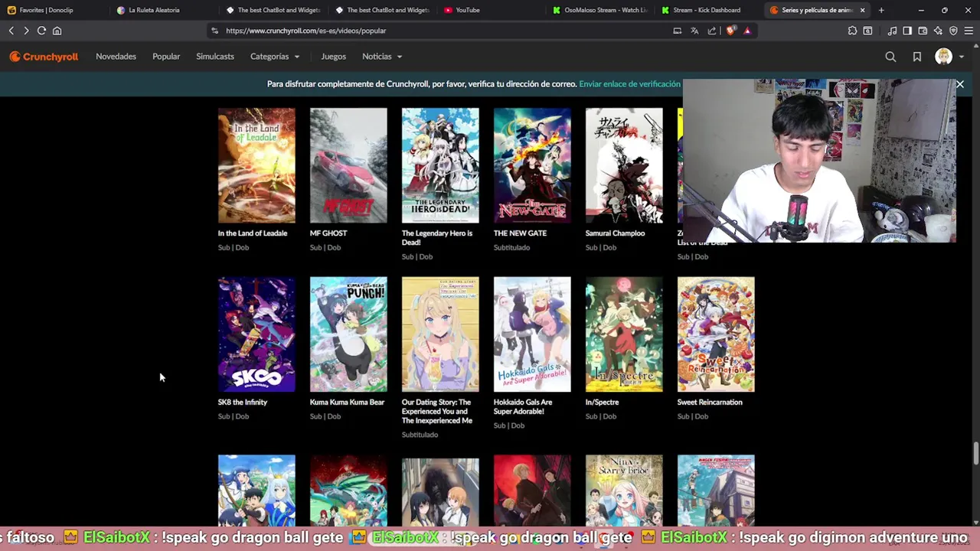
Task: View site settings icon left of the URL
Action: [x=215, y=31]
